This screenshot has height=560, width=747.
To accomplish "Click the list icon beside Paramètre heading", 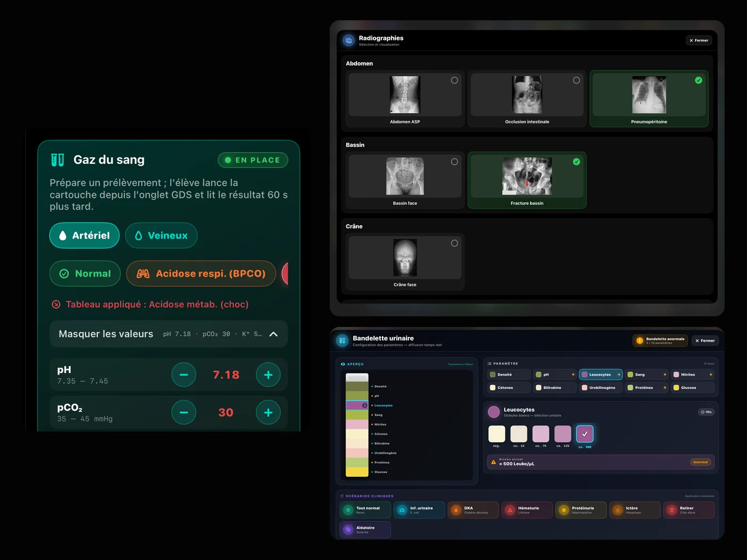I will point(489,364).
